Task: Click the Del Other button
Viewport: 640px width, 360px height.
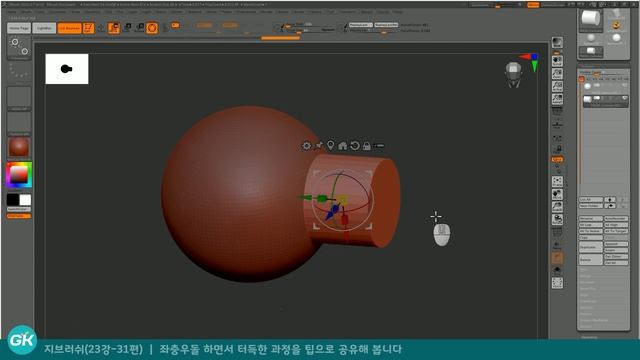Action: point(616,257)
